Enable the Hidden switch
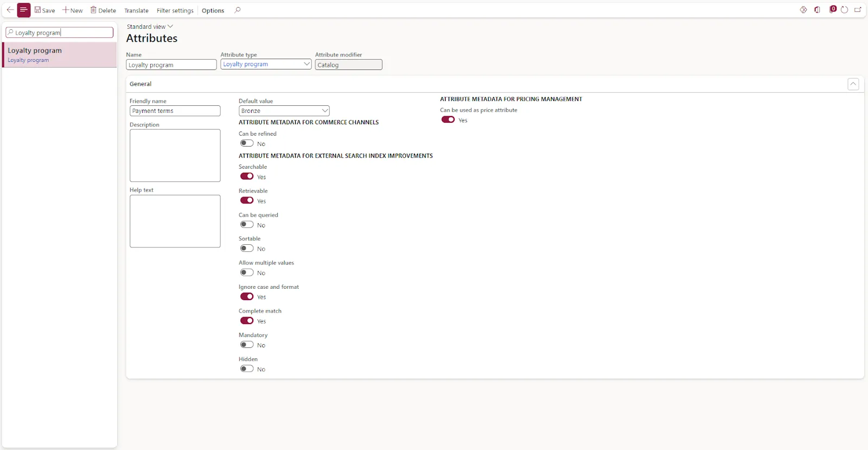This screenshot has width=868, height=450. click(247, 369)
